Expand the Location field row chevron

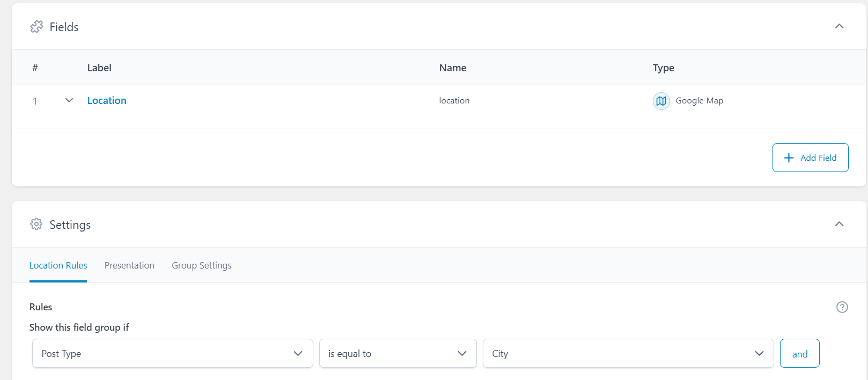click(69, 101)
